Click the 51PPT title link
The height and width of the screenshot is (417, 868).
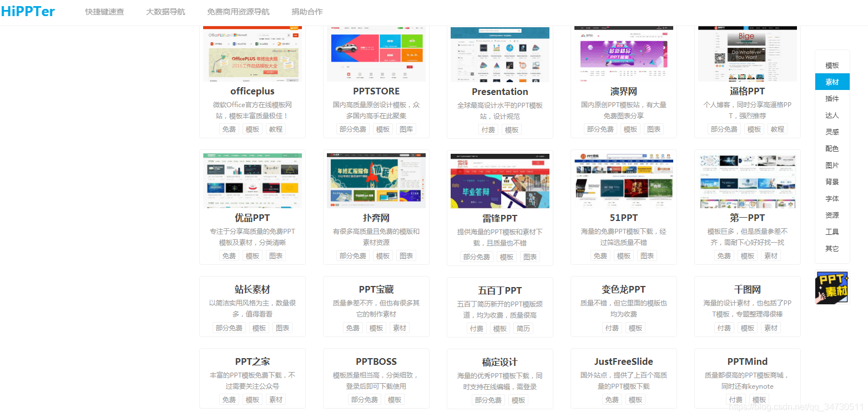point(624,218)
